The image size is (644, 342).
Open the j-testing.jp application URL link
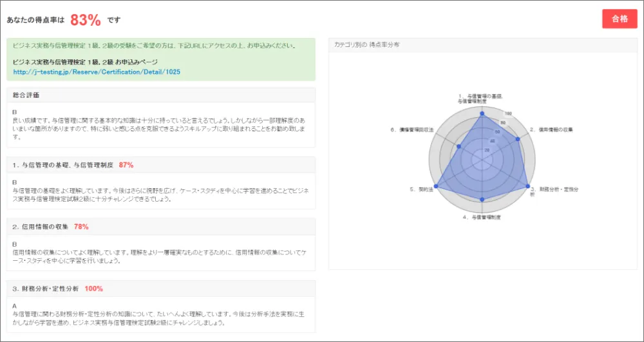[x=97, y=71]
